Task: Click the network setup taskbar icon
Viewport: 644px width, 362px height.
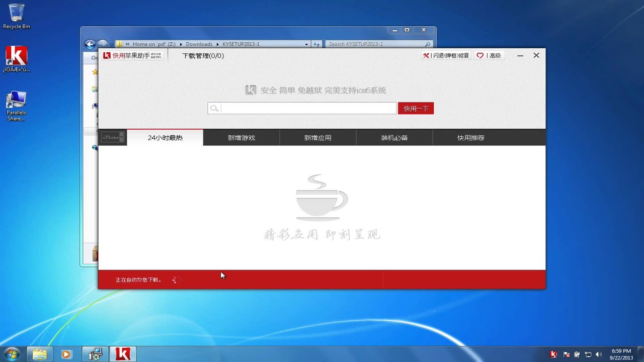Action: (95, 354)
